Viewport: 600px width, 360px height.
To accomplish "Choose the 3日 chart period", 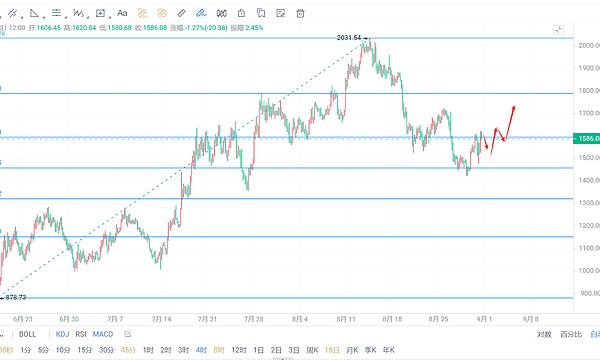I will point(294,350).
